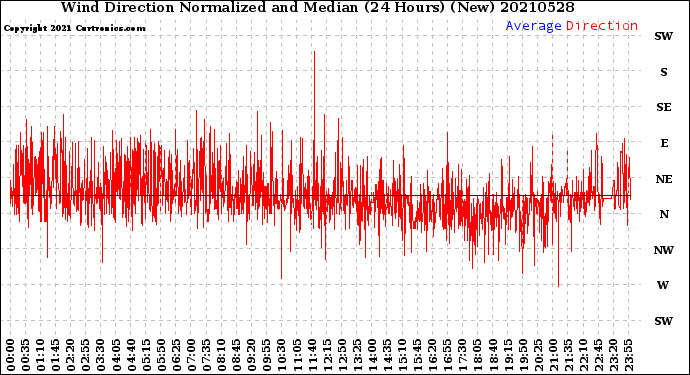
Task: Click the 09:55 time axis label
Action: (x=267, y=355)
